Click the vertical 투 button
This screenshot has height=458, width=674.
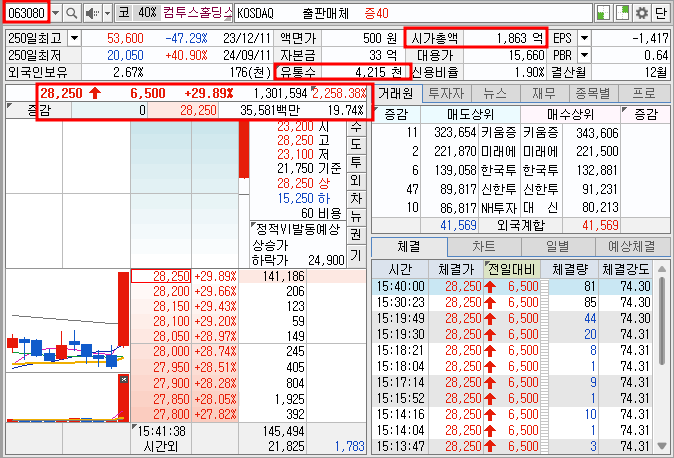[x=356, y=163]
